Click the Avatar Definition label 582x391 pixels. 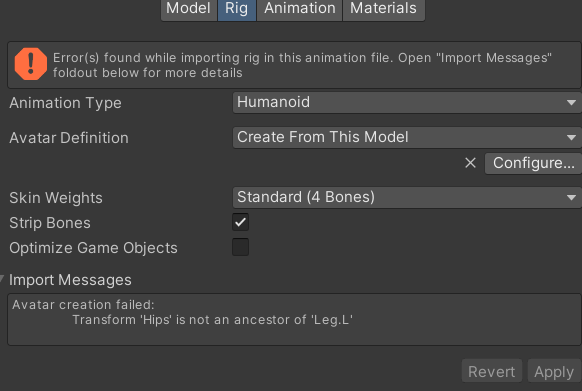(x=69, y=138)
